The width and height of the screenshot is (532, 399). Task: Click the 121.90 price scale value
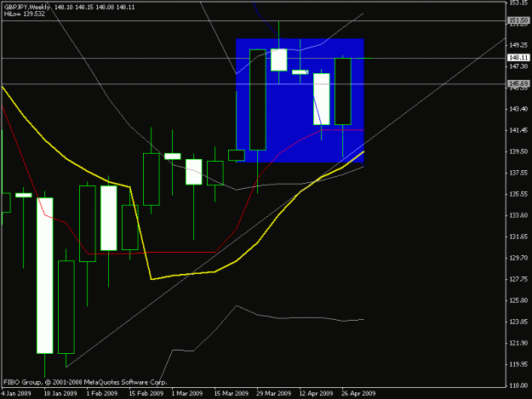tap(518, 343)
